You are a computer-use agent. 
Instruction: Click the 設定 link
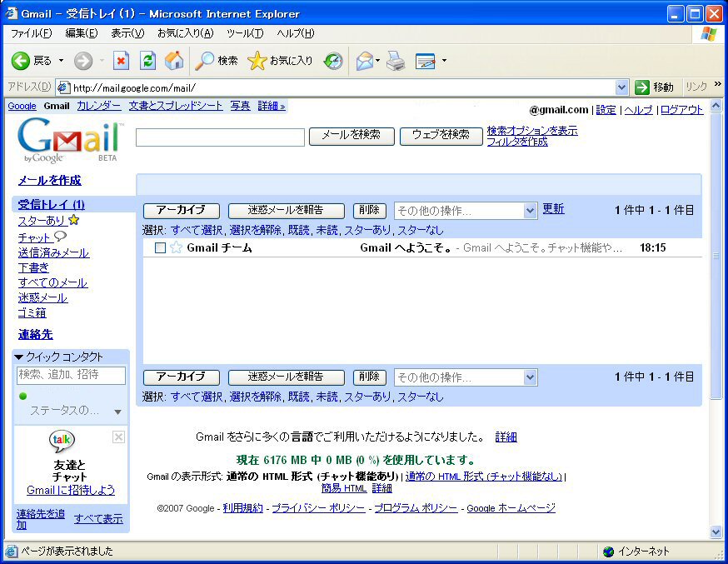pyautogui.click(x=606, y=110)
